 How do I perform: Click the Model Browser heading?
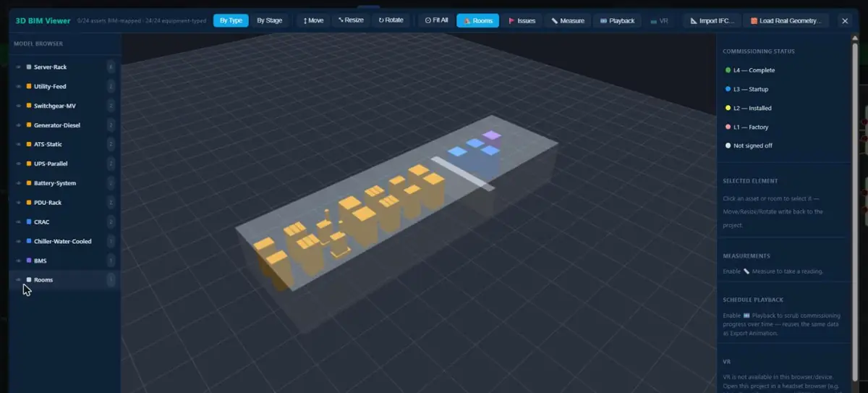38,44
